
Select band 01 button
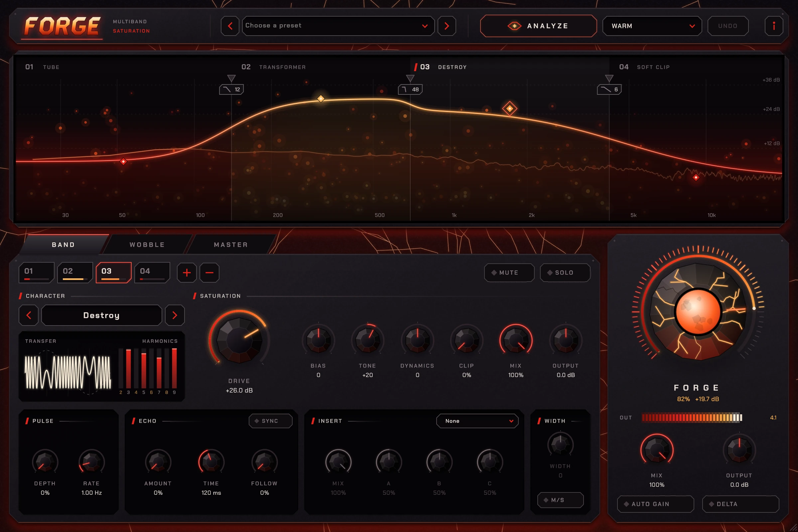tap(36, 272)
